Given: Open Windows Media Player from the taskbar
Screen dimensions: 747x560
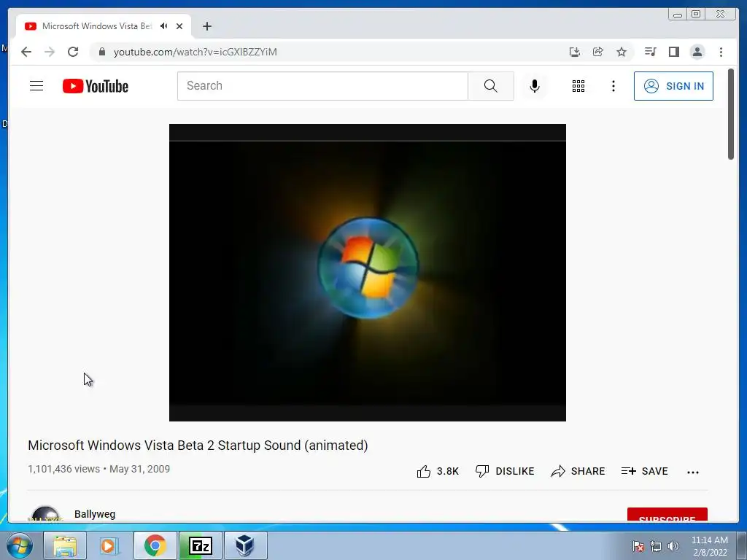Looking at the screenshot, I should point(109,546).
